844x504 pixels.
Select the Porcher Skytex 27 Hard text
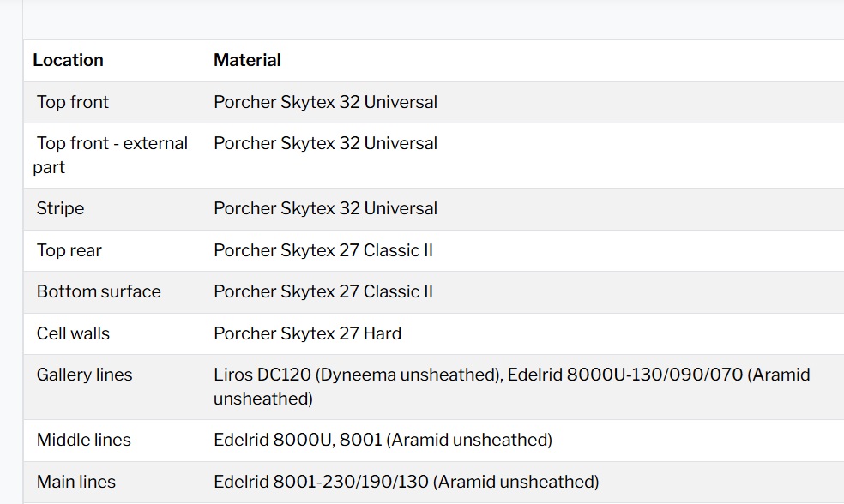coord(307,333)
